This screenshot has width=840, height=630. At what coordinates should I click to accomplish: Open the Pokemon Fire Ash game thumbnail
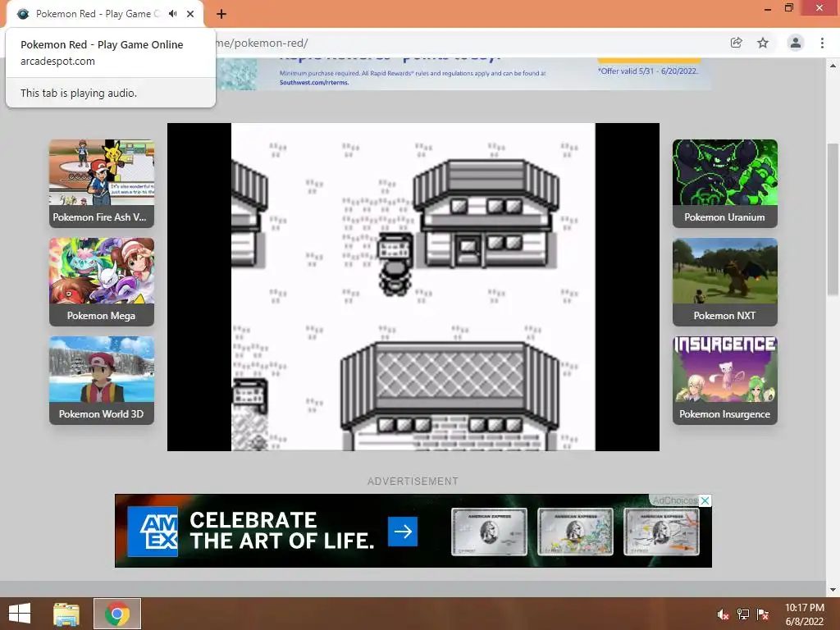pyautogui.click(x=102, y=183)
